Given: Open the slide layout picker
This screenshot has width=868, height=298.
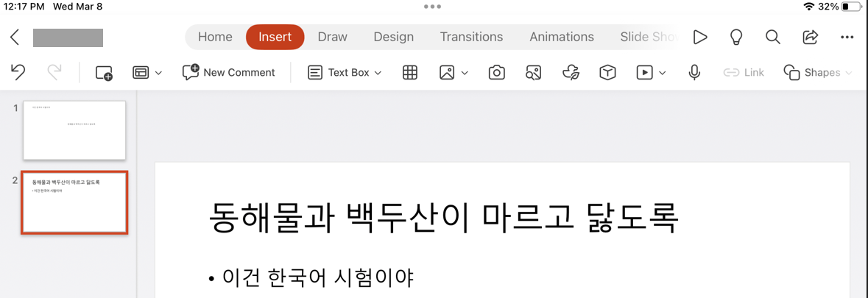Looking at the screenshot, I should 141,72.
